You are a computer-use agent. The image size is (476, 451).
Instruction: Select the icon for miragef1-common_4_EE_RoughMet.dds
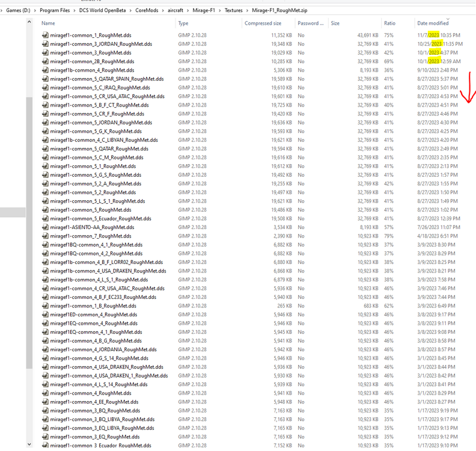point(45,402)
